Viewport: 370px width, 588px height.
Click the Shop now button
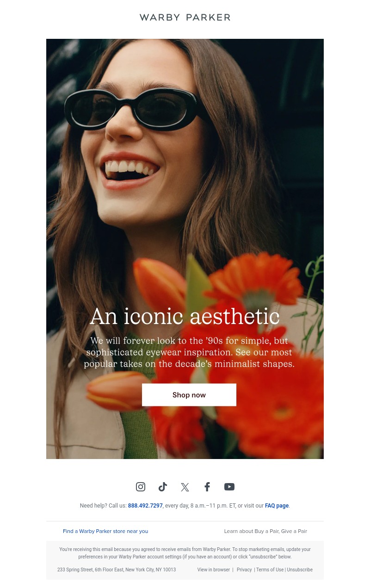[x=189, y=395]
